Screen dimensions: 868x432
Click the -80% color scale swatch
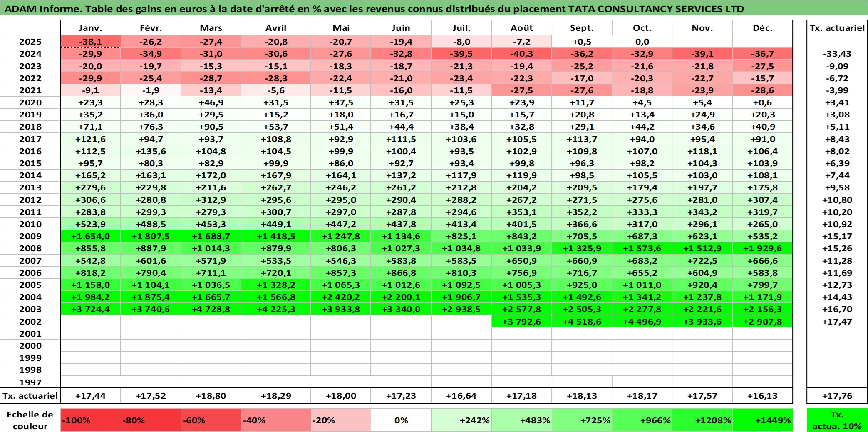coord(151,420)
